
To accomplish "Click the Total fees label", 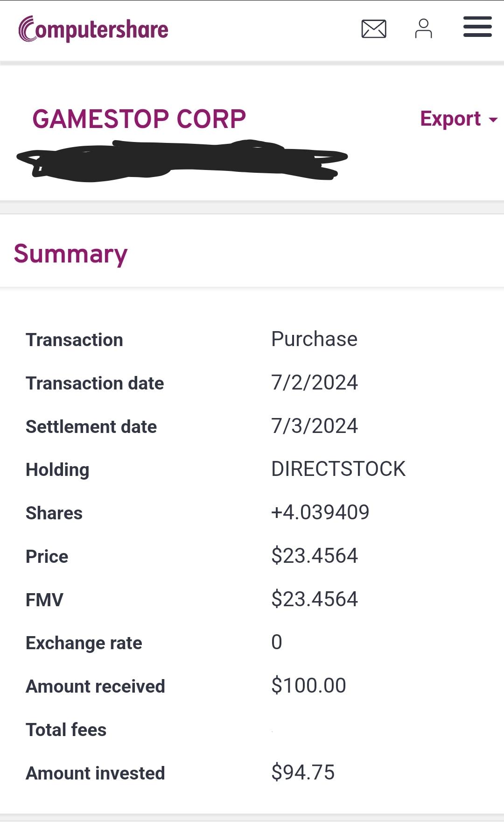I will (x=66, y=730).
